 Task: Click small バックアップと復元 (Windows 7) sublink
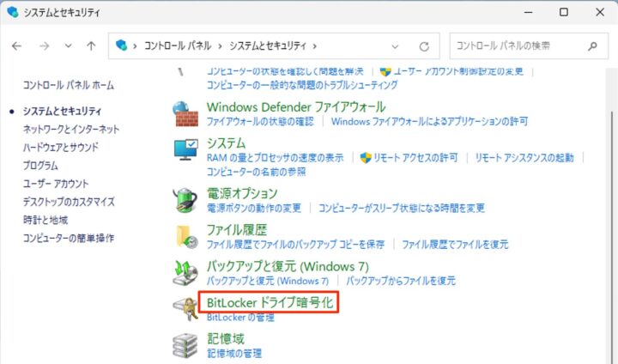tap(268, 281)
